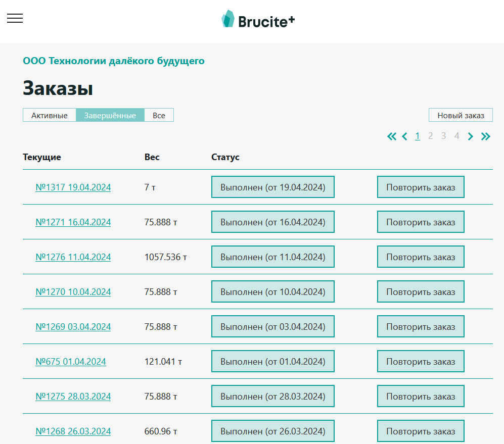Open company ООО Технологии далёкого будущего
Viewport: 504px width, 444px height.
click(113, 61)
